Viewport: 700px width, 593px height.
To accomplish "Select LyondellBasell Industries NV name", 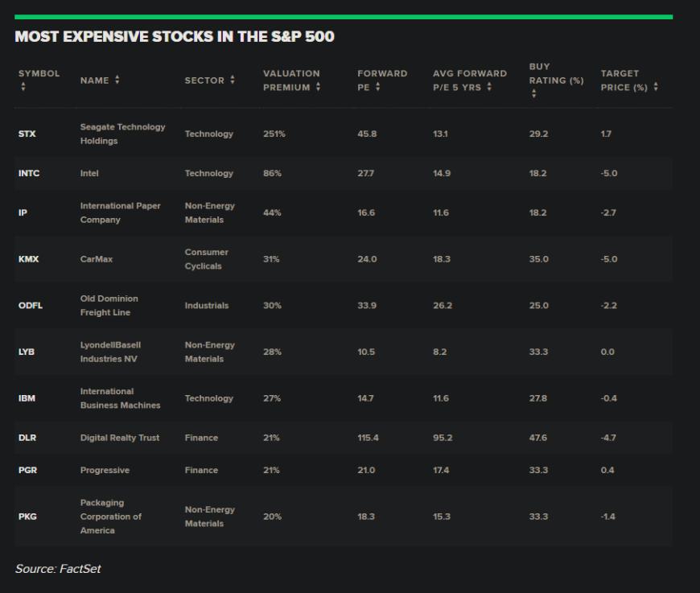I will pos(111,352).
